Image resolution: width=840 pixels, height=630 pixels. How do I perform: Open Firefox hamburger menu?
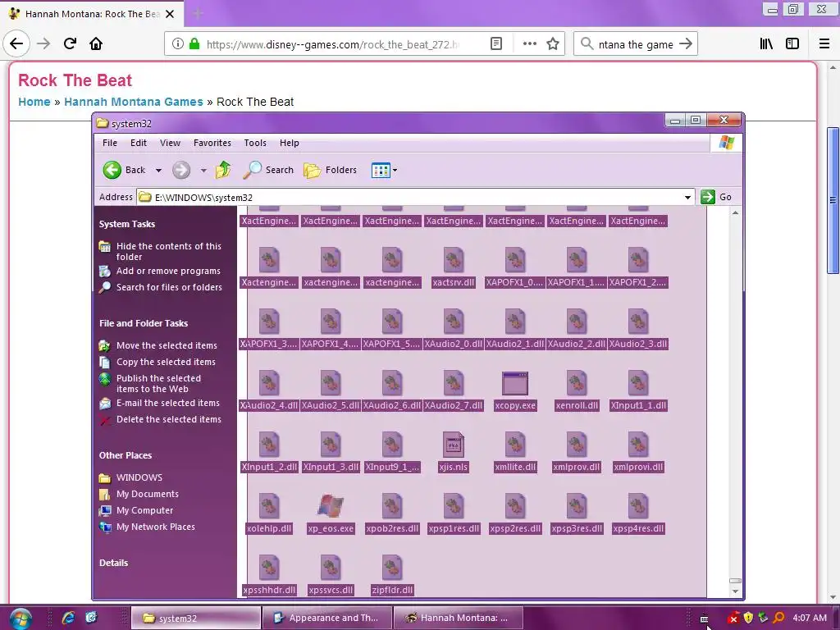click(824, 43)
